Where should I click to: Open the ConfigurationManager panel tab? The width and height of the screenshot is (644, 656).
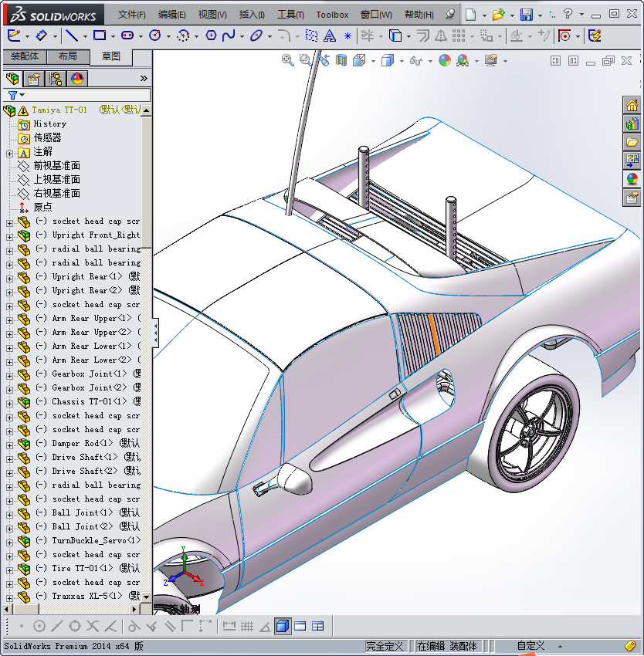click(x=56, y=79)
